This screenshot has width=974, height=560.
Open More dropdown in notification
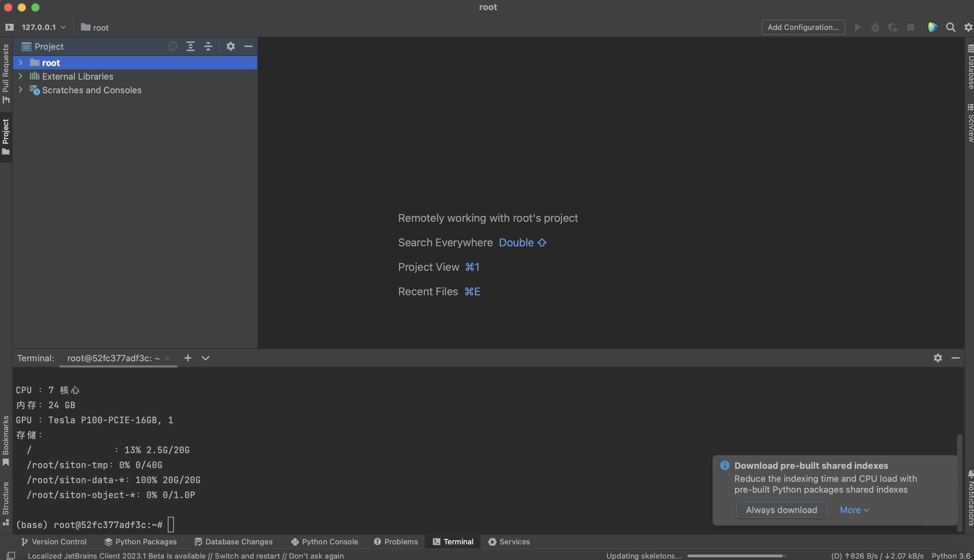pyautogui.click(x=854, y=510)
